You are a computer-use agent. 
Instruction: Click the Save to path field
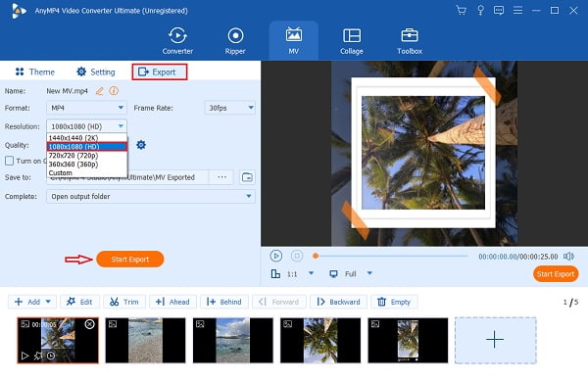tap(127, 177)
